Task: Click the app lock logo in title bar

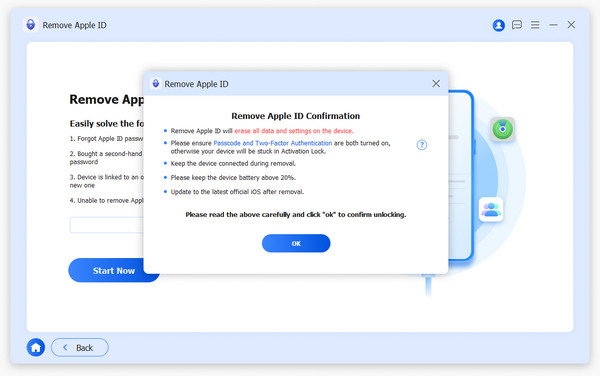Action: 31,25
